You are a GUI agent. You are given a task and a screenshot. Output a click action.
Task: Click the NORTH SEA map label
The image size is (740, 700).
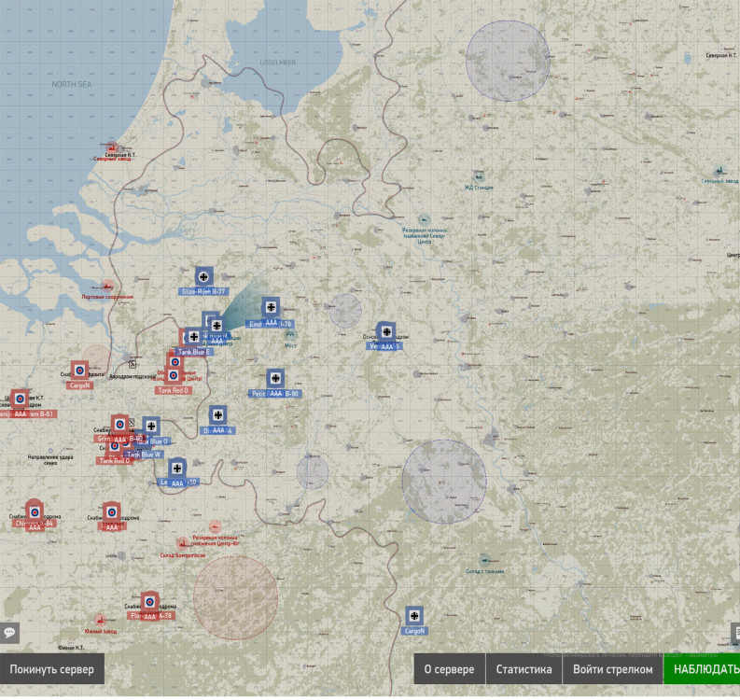[72, 85]
